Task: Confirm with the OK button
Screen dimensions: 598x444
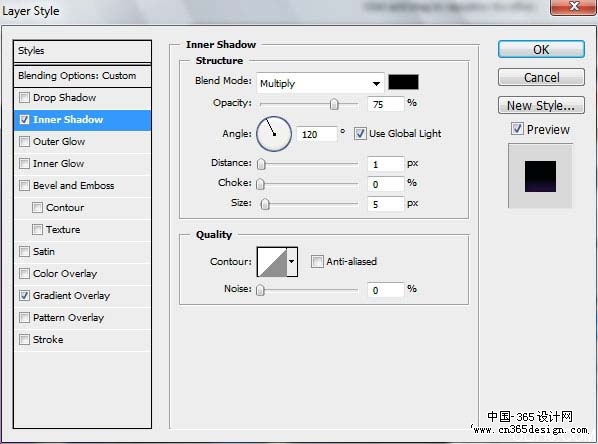Action: pos(541,50)
